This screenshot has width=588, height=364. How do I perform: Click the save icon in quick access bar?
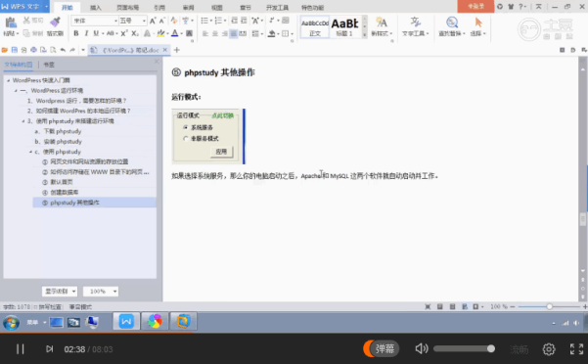15,50
